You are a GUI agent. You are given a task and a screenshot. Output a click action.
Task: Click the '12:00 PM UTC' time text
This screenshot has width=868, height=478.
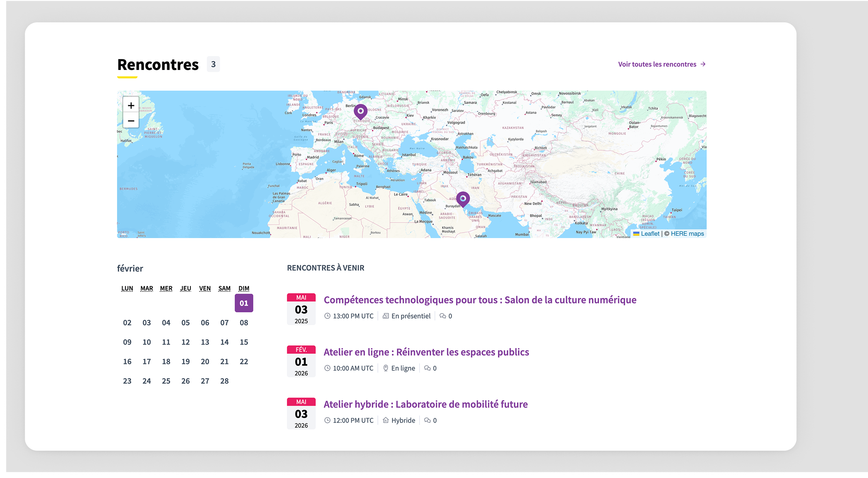point(353,420)
